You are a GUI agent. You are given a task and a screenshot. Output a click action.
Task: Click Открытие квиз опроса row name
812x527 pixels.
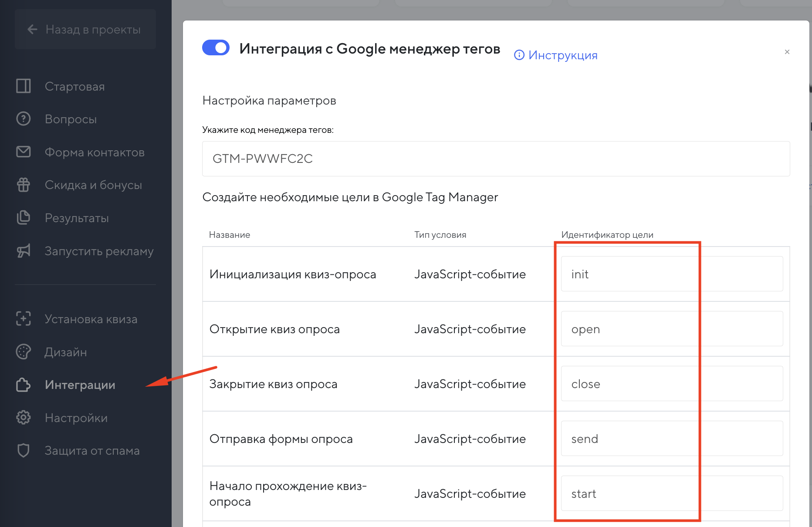pos(274,329)
